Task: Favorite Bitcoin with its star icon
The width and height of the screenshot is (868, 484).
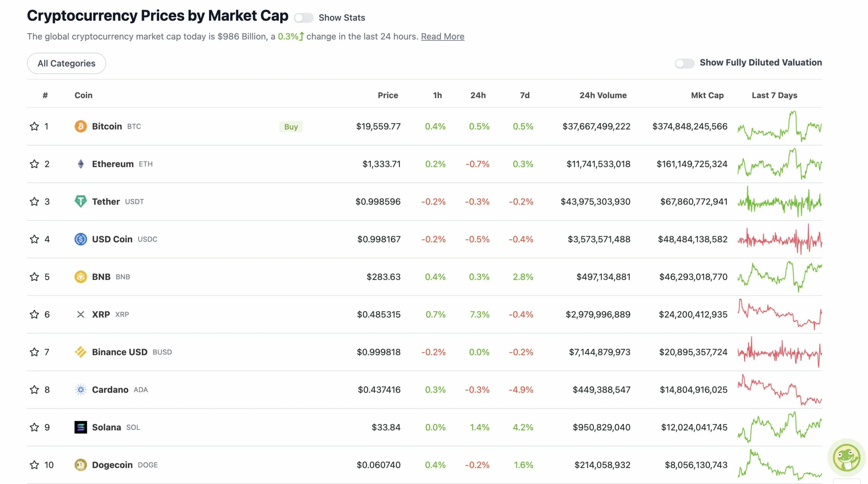Action: [x=34, y=126]
